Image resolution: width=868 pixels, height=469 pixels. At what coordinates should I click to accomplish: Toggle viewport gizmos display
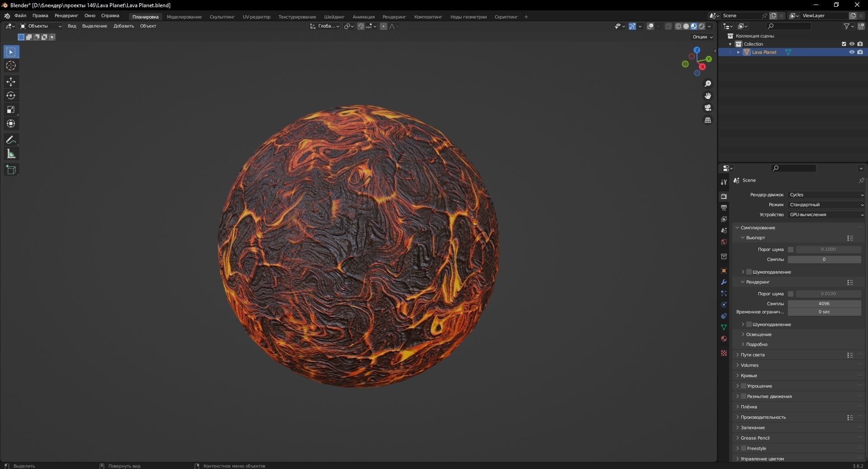tap(632, 26)
